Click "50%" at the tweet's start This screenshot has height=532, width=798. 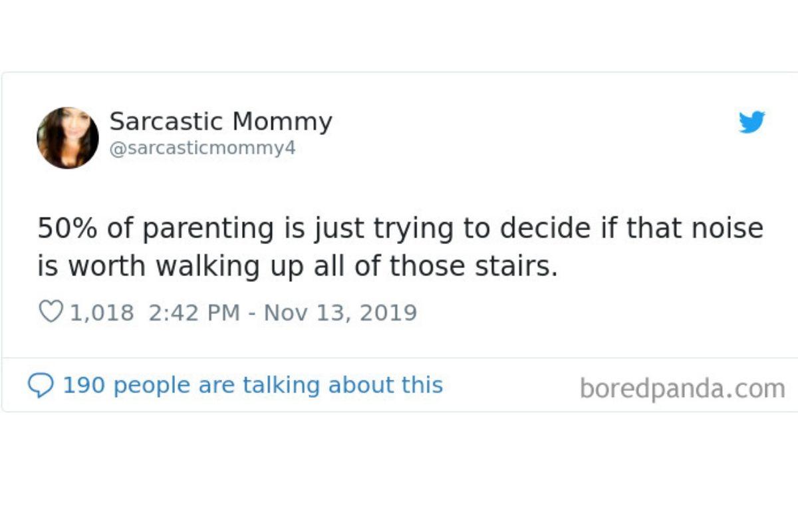point(66,229)
